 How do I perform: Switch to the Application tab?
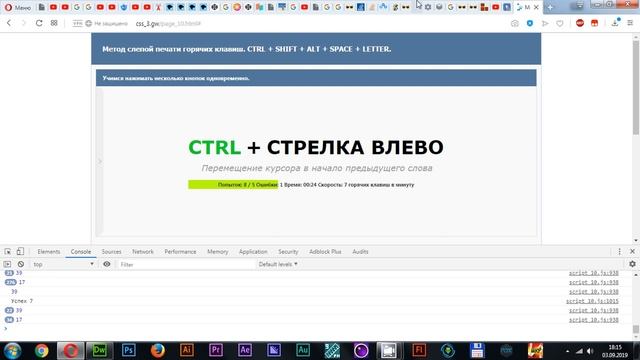click(253, 252)
